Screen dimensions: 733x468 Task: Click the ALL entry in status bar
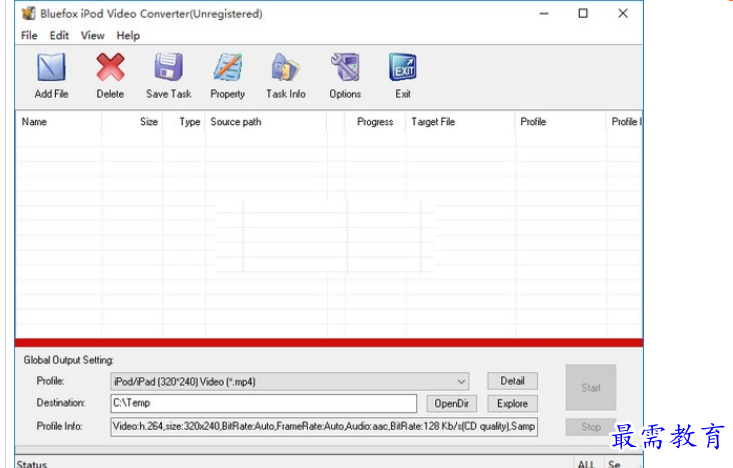tap(586, 464)
